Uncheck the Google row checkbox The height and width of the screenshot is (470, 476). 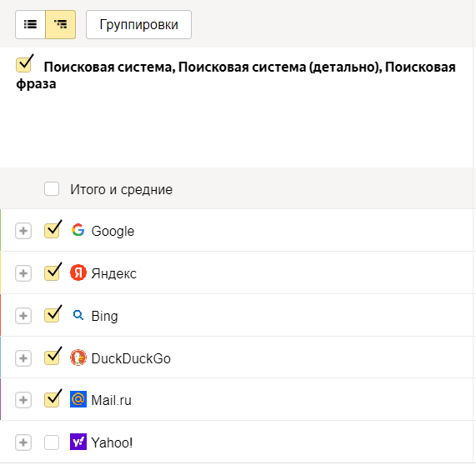pyautogui.click(x=52, y=231)
